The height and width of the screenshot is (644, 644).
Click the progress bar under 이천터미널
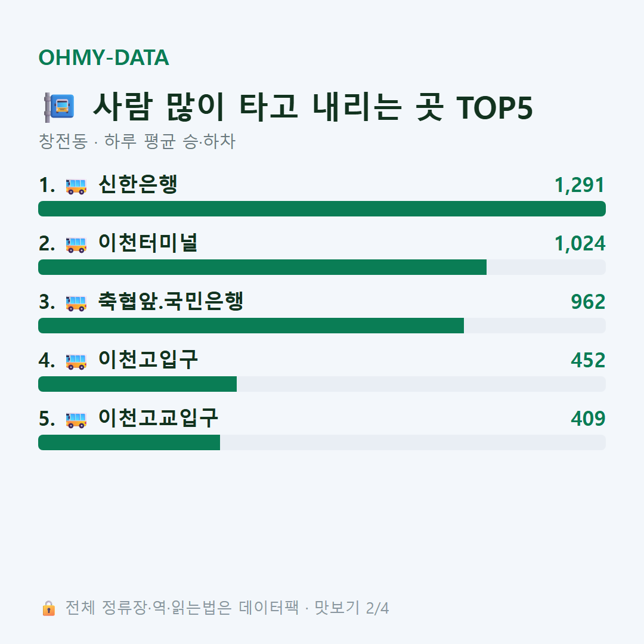point(322,267)
